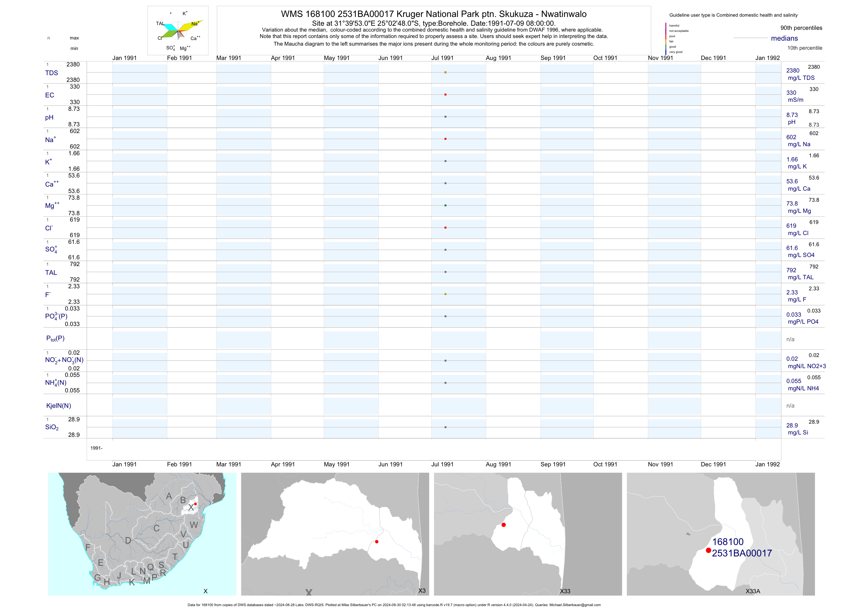Click the TDS data marker in July
This screenshot has height=614, width=868.
point(445,72)
